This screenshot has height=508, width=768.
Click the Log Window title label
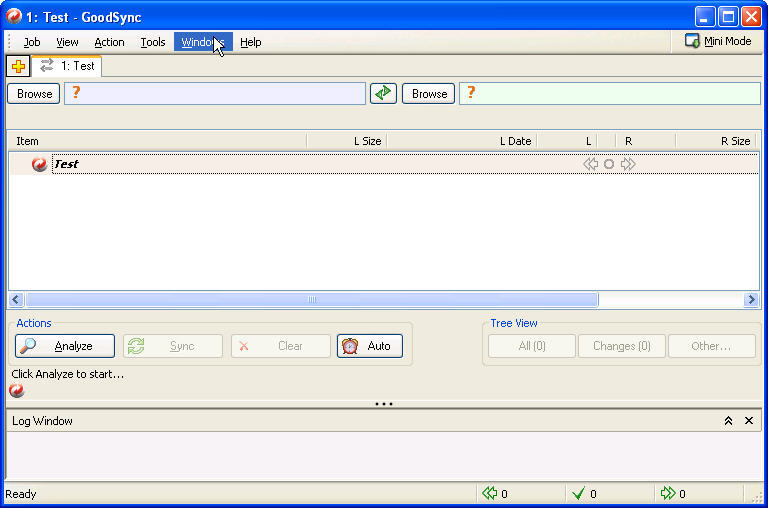coord(42,421)
